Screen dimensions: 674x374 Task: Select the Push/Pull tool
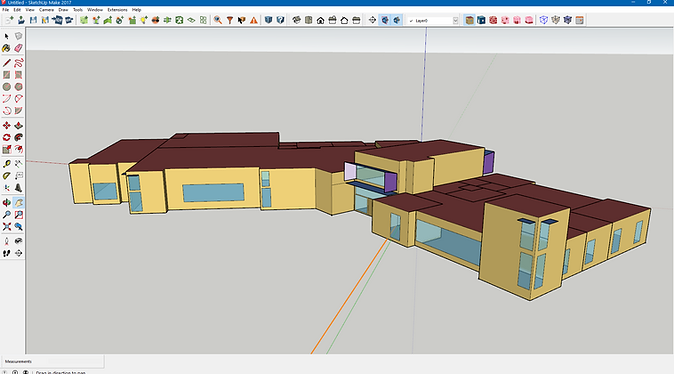point(18,126)
